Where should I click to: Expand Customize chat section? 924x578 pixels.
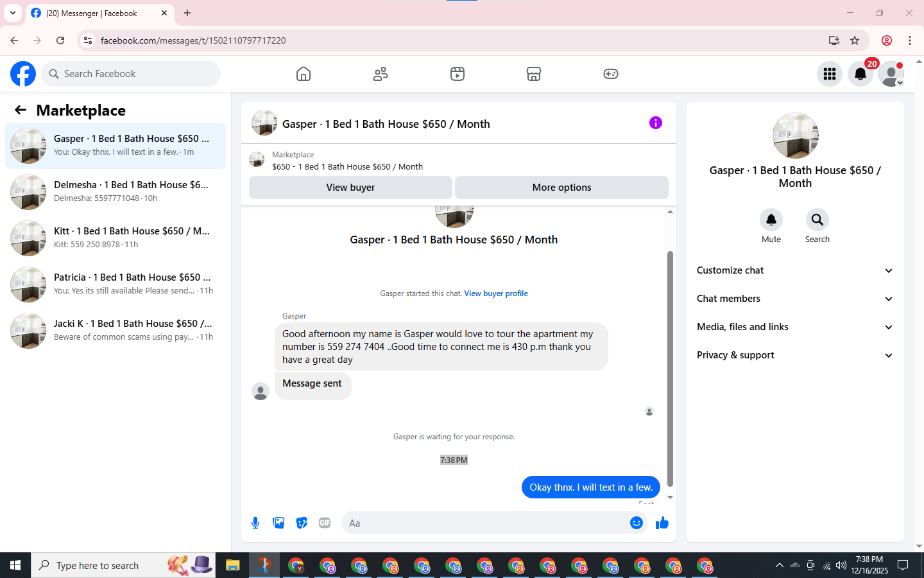[795, 270]
